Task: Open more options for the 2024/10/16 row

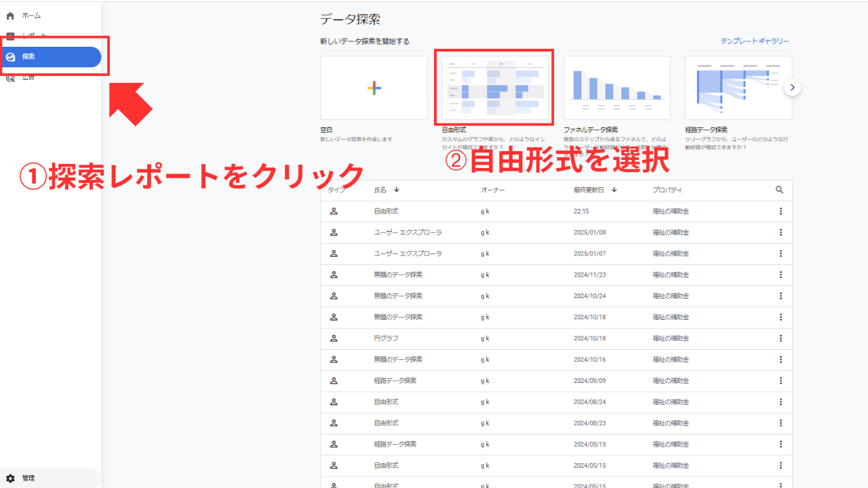Action: 781,359
